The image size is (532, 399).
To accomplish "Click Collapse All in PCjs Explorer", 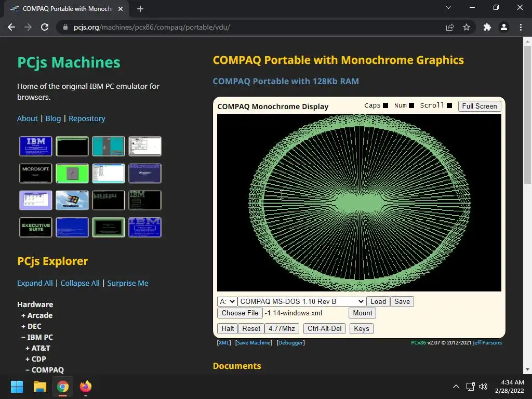I will tap(80, 283).
